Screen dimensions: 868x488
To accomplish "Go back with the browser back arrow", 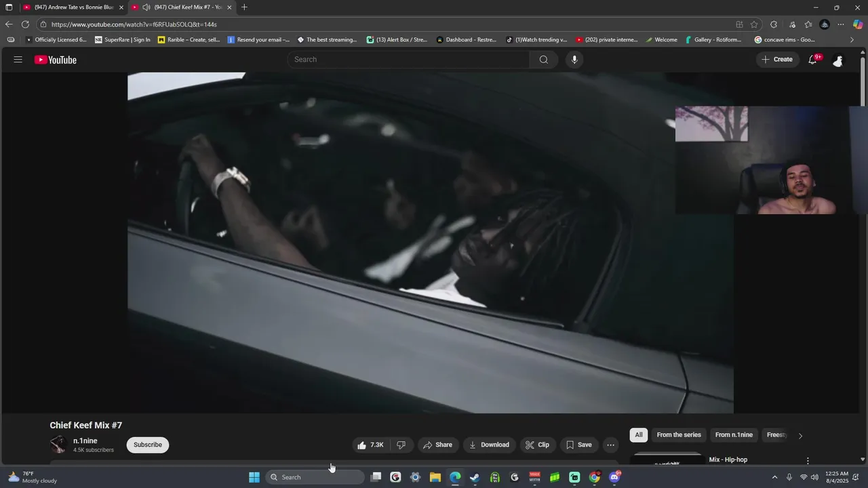I will pos(9,24).
